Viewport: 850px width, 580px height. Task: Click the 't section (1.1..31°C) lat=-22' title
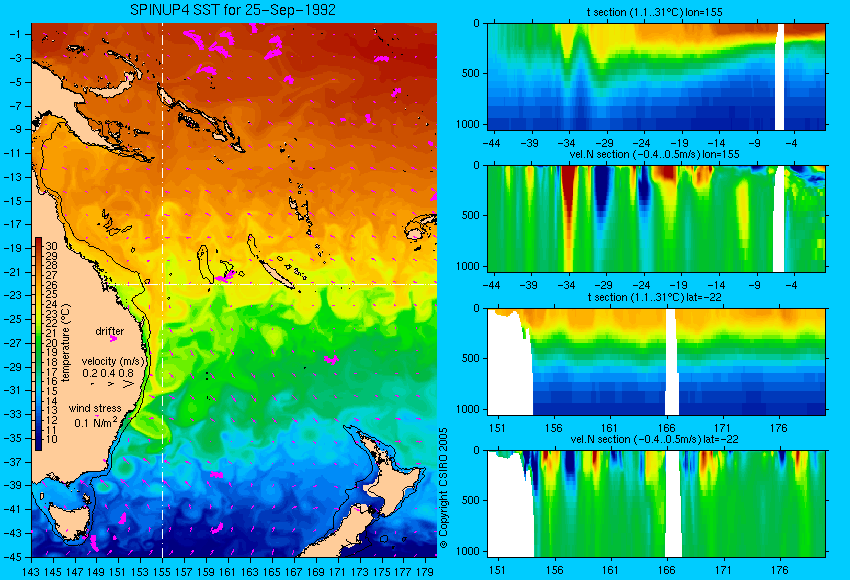pyautogui.click(x=654, y=297)
